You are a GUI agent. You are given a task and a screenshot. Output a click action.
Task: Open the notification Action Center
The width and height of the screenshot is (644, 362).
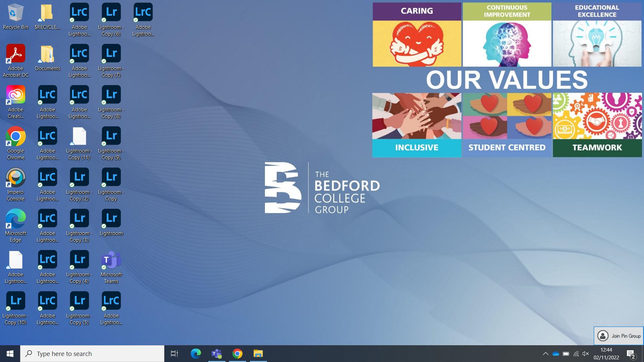click(631, 354)
